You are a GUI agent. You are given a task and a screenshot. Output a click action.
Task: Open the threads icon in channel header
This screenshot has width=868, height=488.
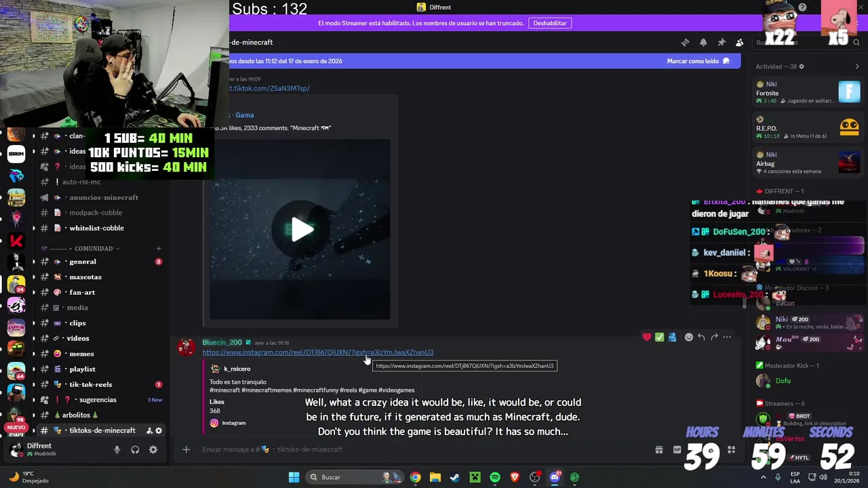[685, 42]
